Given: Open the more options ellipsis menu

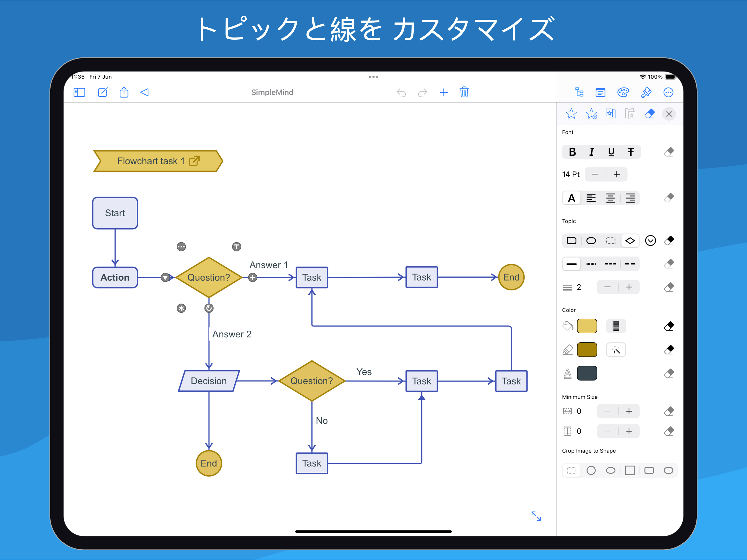Looking at the screenshot, I should tap(668, 92).
